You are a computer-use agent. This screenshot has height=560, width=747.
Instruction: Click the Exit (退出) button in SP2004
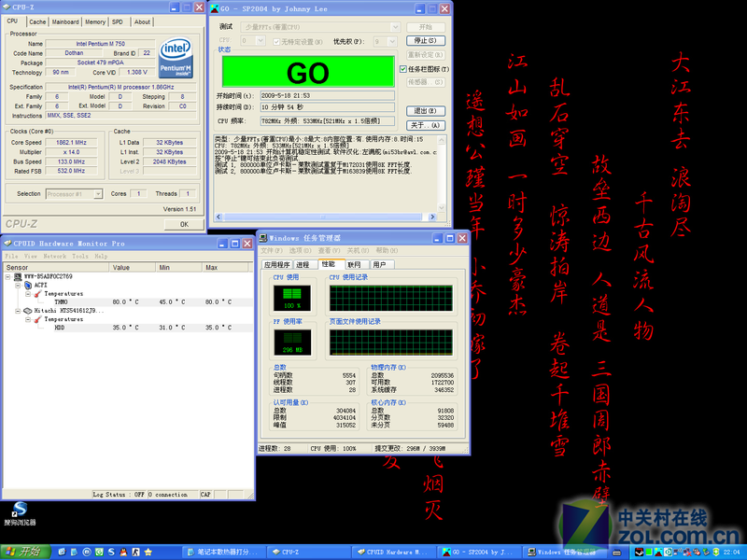[426, 111]
